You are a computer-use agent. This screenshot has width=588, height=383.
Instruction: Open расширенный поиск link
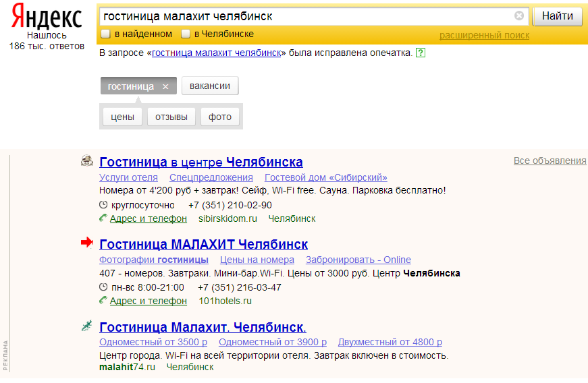click(x=484, y=35)
